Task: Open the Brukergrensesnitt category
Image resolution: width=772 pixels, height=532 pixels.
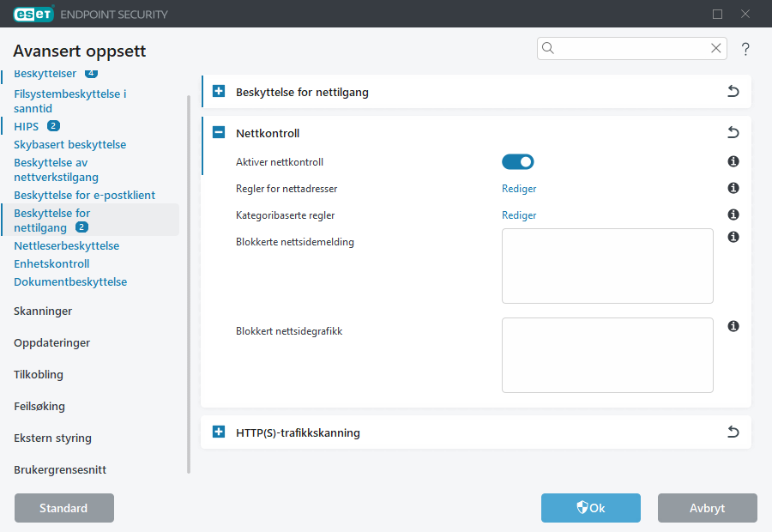Action: pyautogui.click(x=60, y=469)
